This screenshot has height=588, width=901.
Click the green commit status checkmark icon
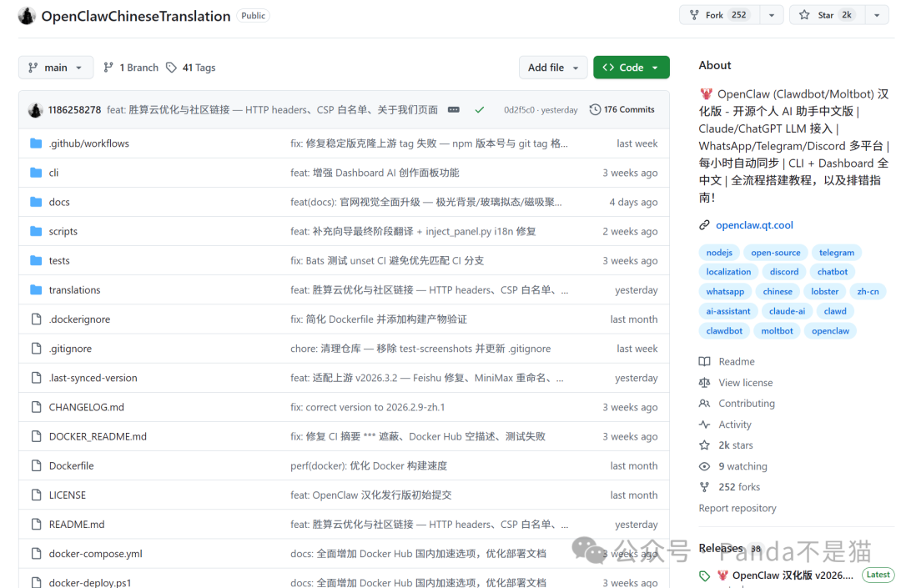click(479, 109)
